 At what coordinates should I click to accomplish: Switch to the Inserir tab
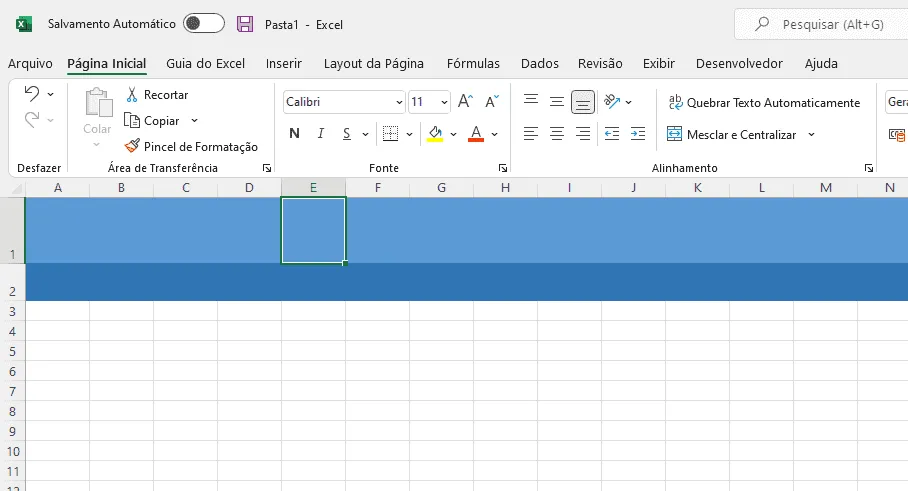coord(284,64)
